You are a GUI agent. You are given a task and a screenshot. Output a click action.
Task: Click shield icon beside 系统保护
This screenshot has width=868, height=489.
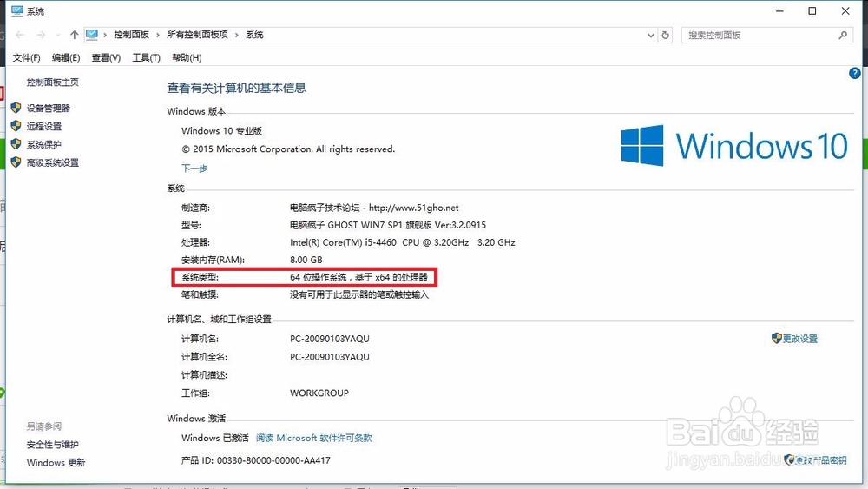coord(16,144)
